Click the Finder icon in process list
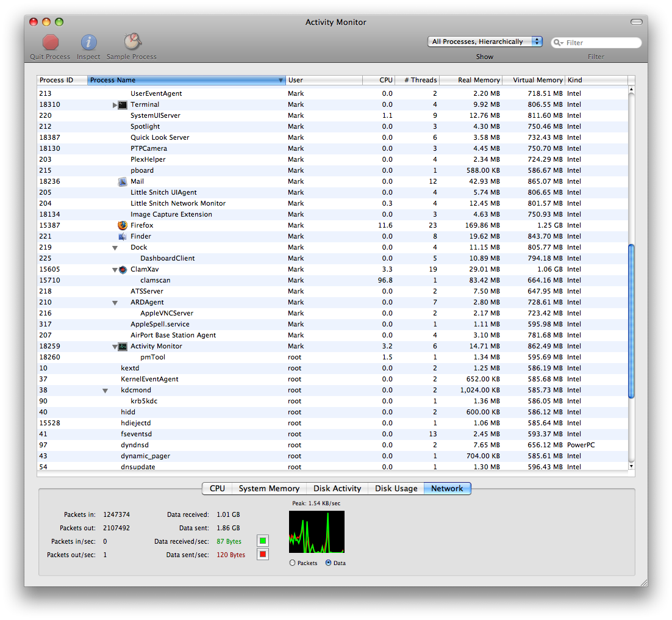672x620 pixels. point(123,236)
